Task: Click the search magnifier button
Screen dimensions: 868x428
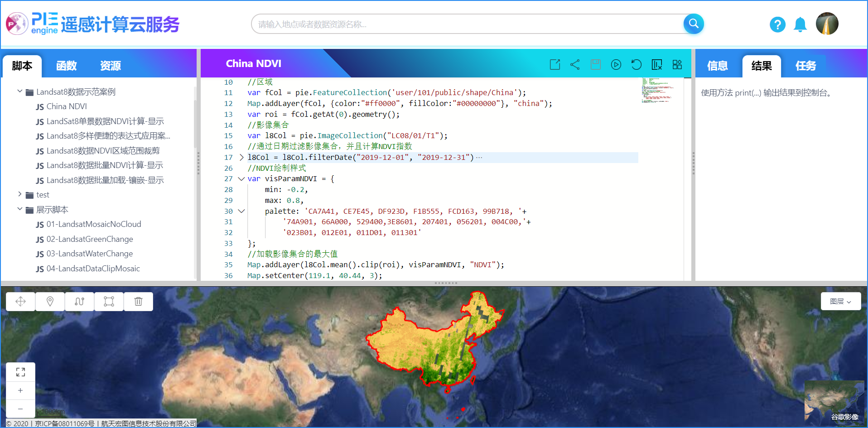Action: point(693,24)
